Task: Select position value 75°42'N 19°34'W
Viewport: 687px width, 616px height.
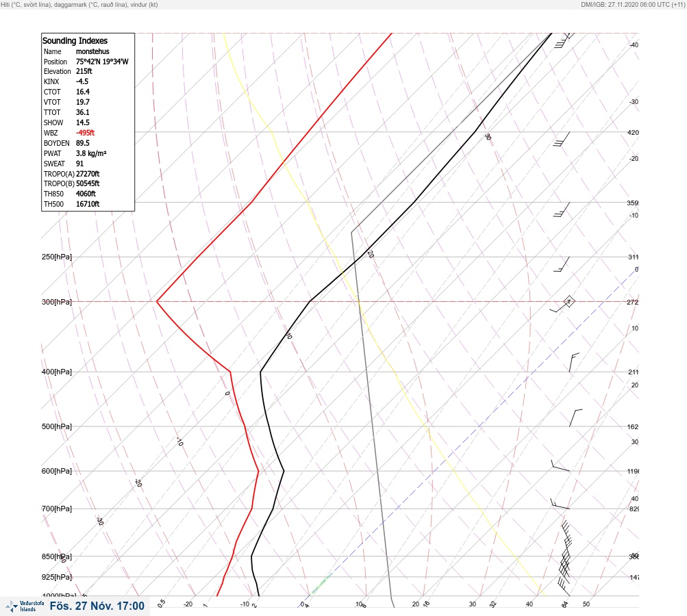Action: 102,62
